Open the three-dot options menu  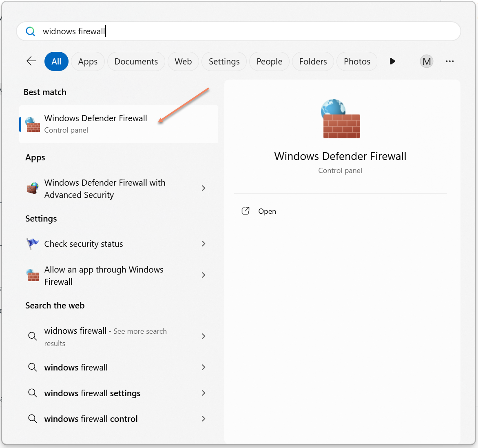(449, 61)
